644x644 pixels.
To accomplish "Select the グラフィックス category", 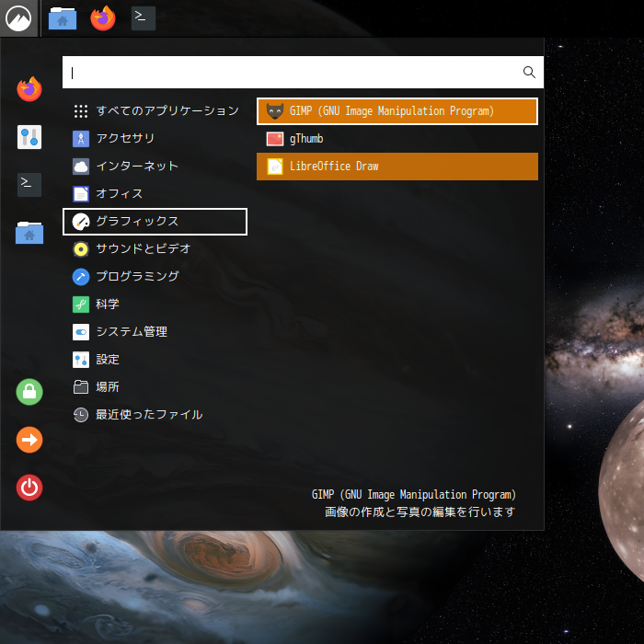I will pos(155,222).
